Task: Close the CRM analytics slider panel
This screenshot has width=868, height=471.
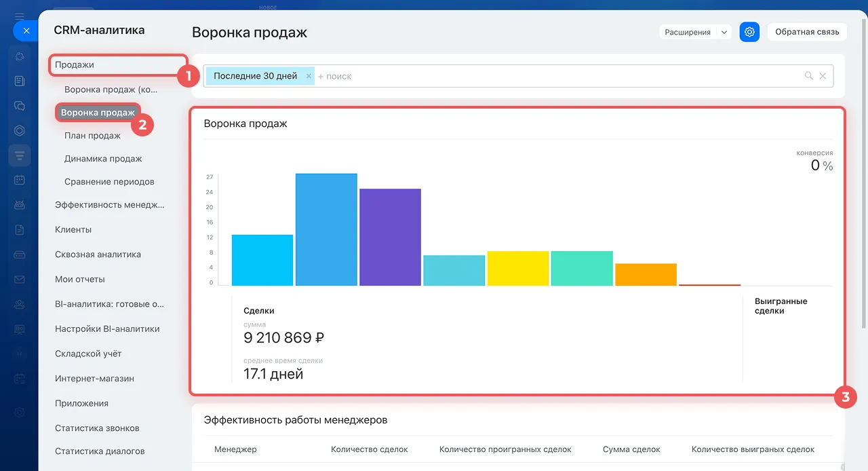Action: 26,31
